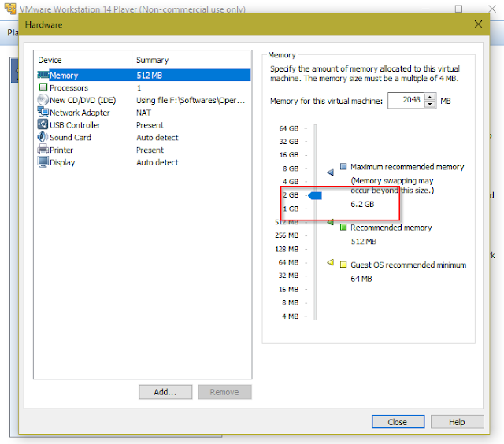Click the 'Using file F:\Softwares' summary
504x444 pixels.
click(x=191, y=100)
